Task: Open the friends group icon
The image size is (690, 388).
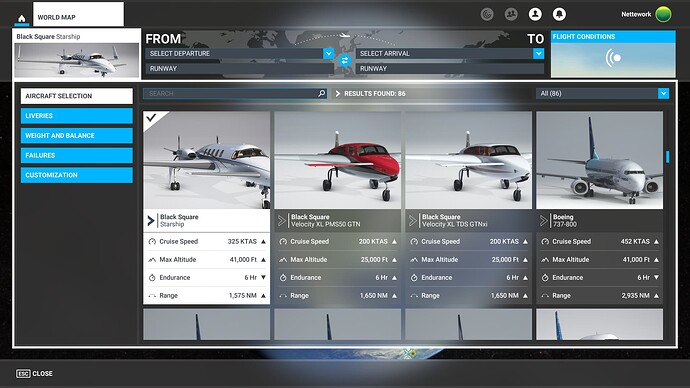Action: coord(511,15)
